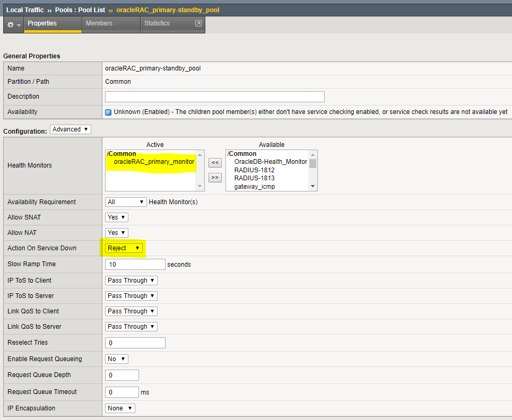
Task: Click Active list scrollbar down arrow
Action: pyautogui.click(x=200, y=186)
